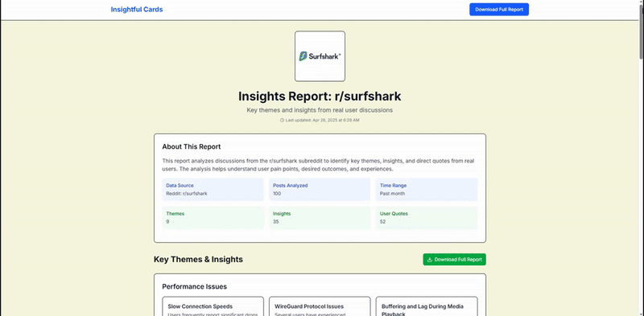Click the Surfshark logo image

(x=320, y=56)
